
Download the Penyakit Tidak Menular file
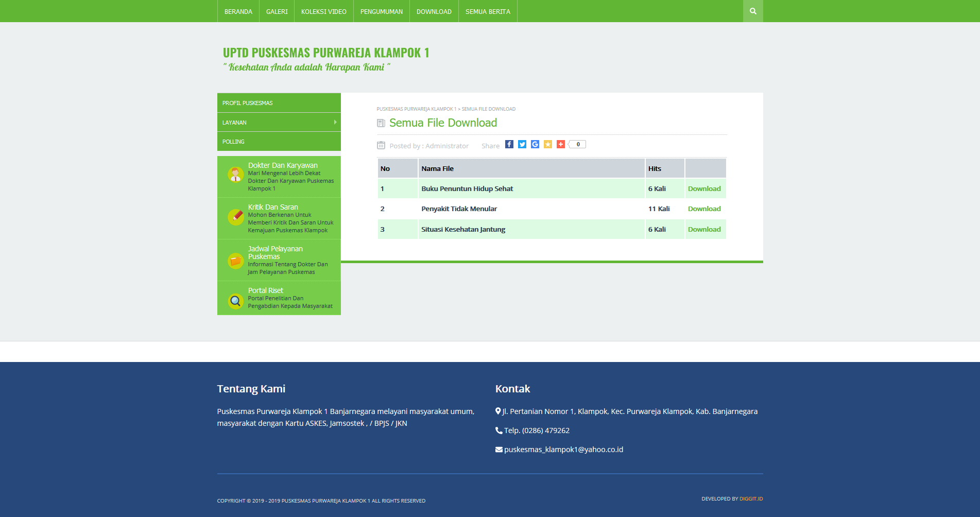coord(704,209)
